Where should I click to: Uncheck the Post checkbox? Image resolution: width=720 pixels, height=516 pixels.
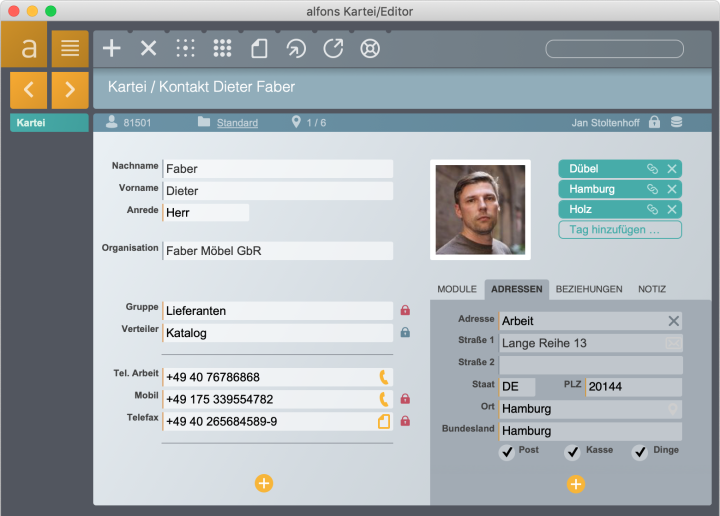point(507,453)
